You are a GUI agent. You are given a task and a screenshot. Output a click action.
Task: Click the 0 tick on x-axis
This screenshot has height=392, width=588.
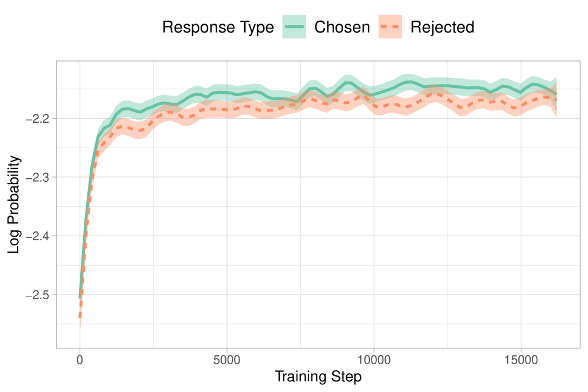coord(80,361)
